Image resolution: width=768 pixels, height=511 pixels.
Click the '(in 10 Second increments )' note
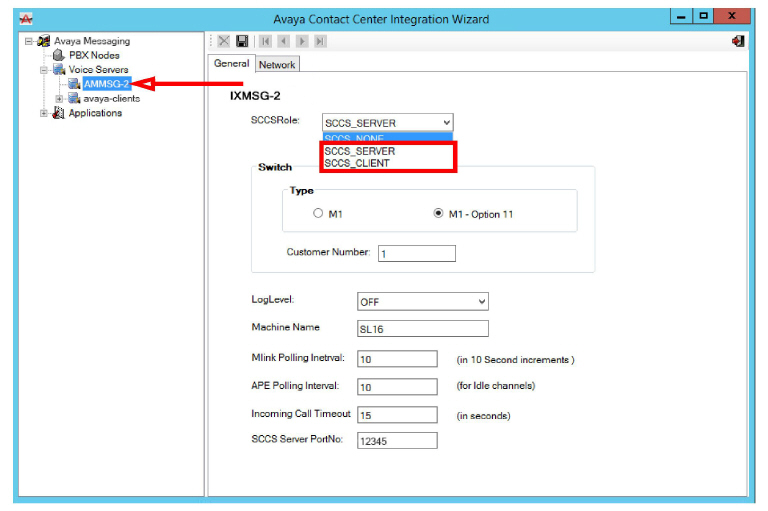515,360
